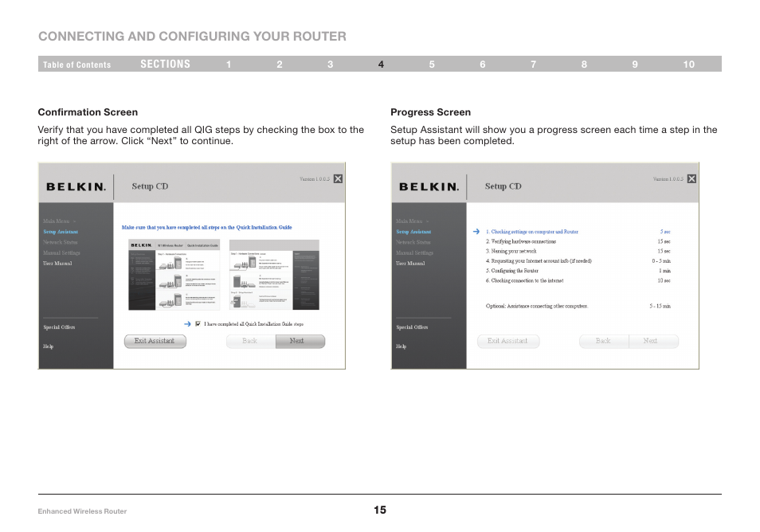Open Manual Settings in Progress Screen sidebar
Screen dimensions: 760x532
click(414, 253)
